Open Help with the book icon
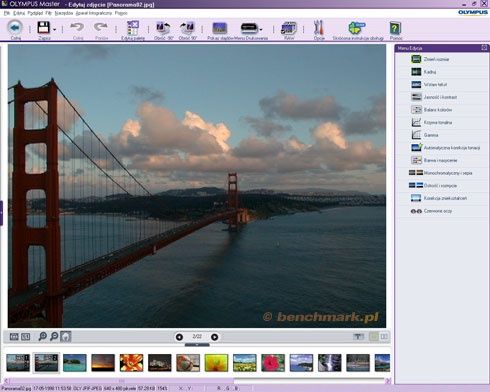This screenshot has width=490, height=392. [x=395, y=28]
